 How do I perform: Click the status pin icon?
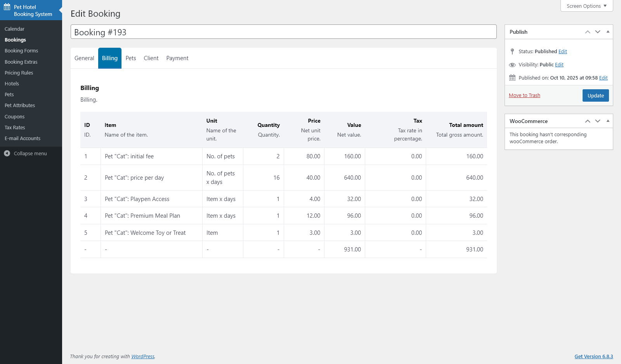pos(512,51)
